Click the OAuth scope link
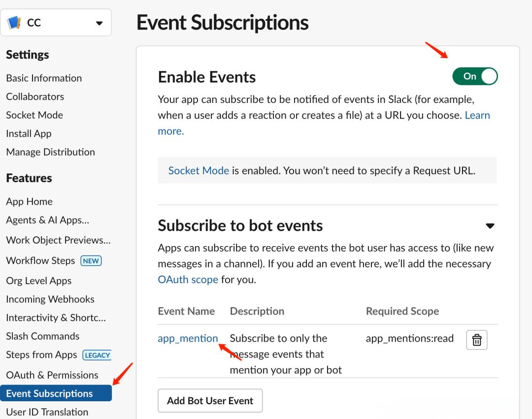This screenshot has width=532, height=419. coord(188,279)
